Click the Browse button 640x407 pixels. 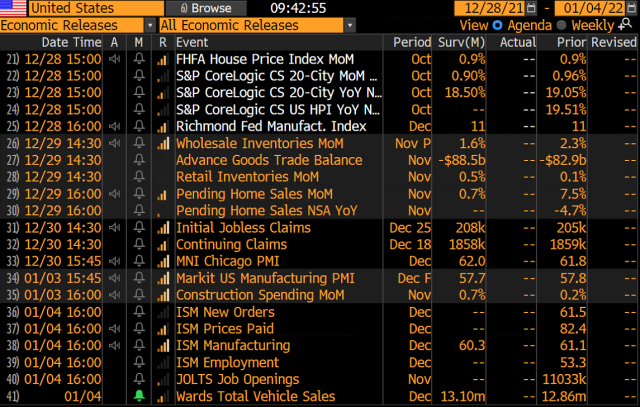tap(206, 8)
